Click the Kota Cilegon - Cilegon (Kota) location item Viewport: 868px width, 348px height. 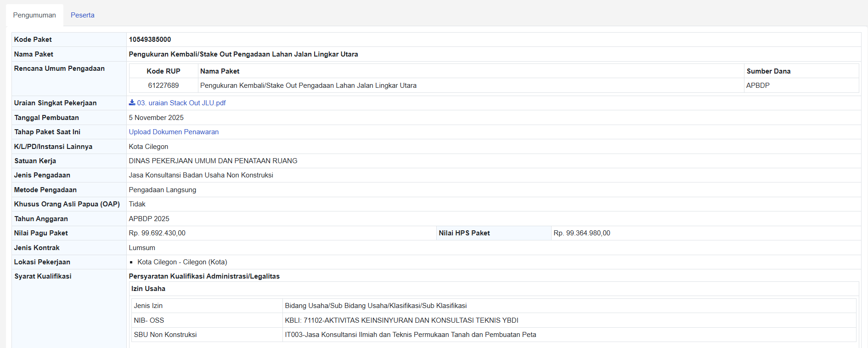click(x=182, y=262)
